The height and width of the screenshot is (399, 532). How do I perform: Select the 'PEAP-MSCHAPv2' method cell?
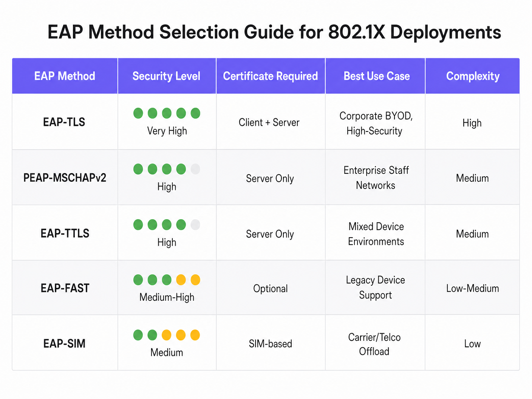65,178
